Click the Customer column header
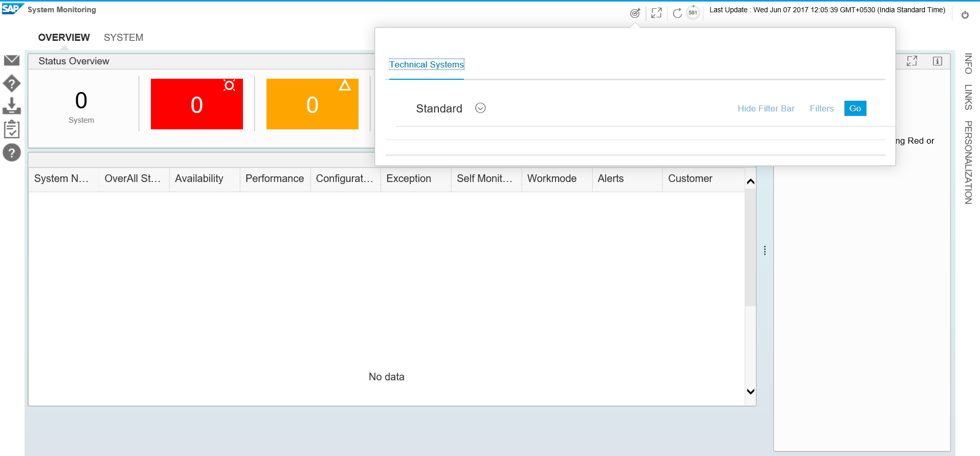The image size is (980, 456). (x=703, y=178)
